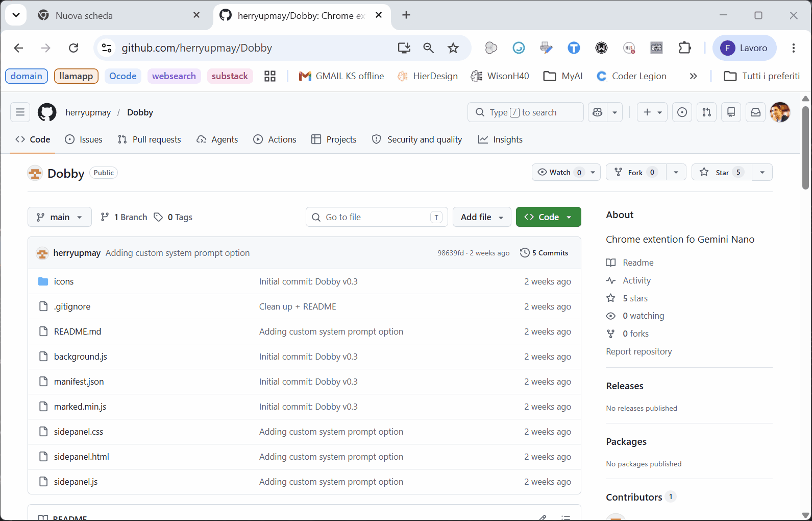This screenshot has height=521, width=812.
Task: Open the Chrome three-dot menu
Action: coord(794,48)
